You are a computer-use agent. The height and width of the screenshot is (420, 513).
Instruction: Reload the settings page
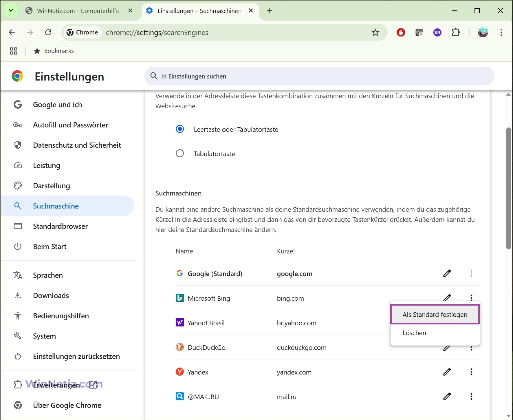tap(48, 32)
